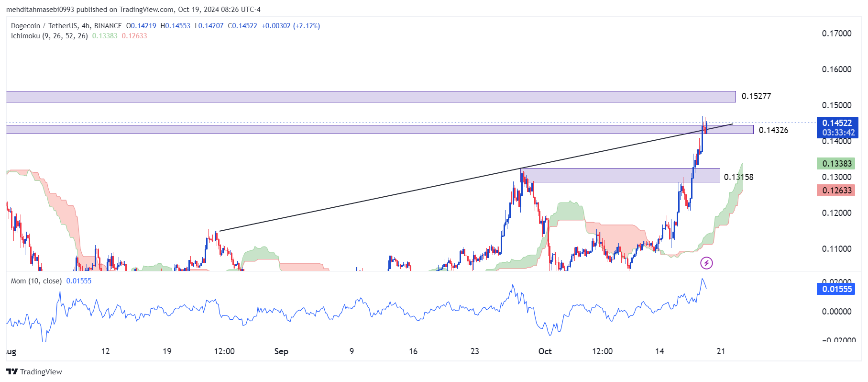Screen dimensions: 868x382
Task: Click the 0.13158 support zone label
Action: (738, 177)
